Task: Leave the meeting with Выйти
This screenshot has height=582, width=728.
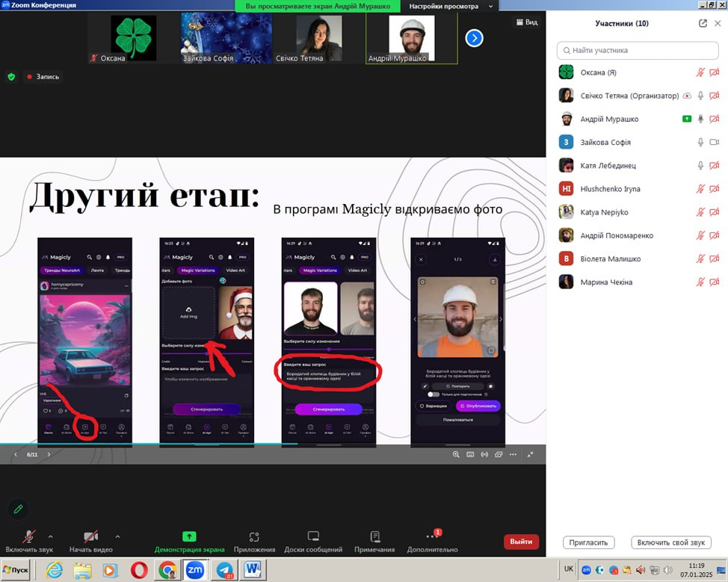Action: pyautogui.click(x=521, y=541)
